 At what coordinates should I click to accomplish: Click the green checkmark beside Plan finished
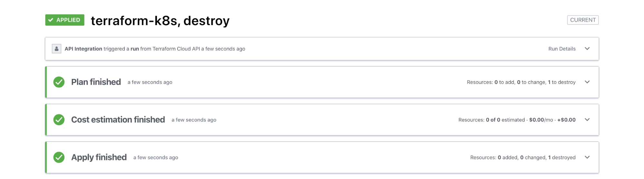(x=59, y=82)
